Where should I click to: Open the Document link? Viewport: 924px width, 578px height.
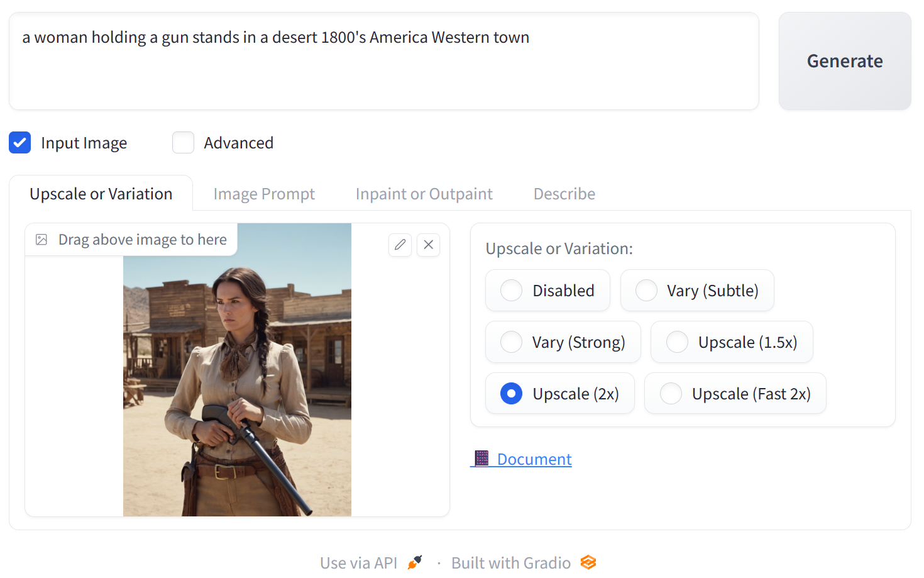pyautogui.click(x=521, y=459)
